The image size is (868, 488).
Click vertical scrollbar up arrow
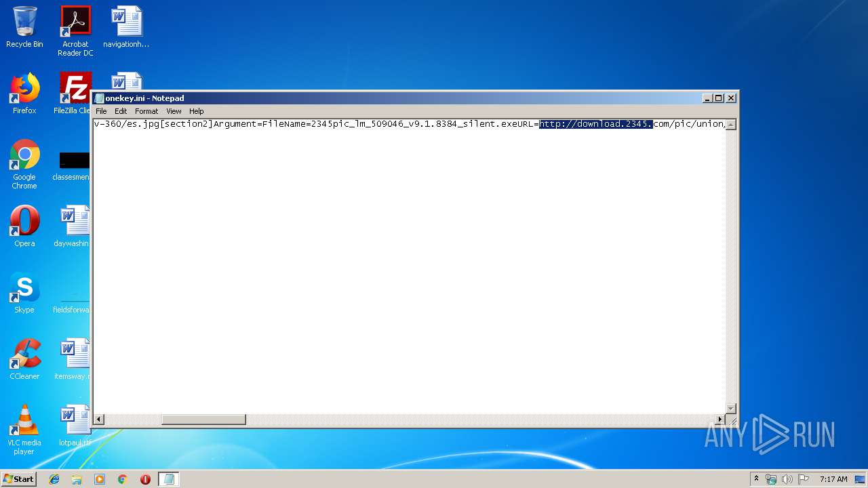coord(731,124)
